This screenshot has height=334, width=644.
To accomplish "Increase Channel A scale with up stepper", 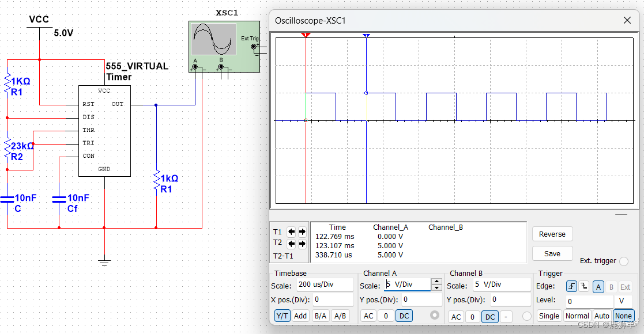I will tap(437, 280).
